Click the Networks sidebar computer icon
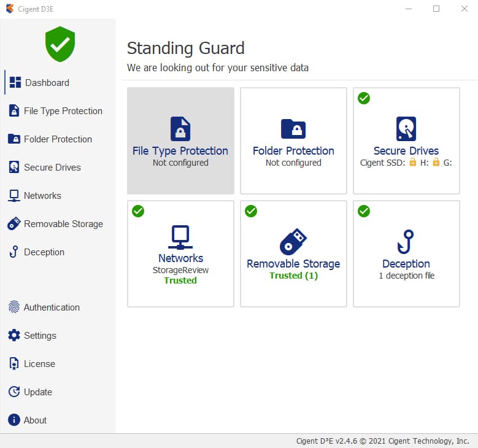Image resolution: width=478 pixels, height=448 pixels. pyautogui.click(x=14, y=196)
